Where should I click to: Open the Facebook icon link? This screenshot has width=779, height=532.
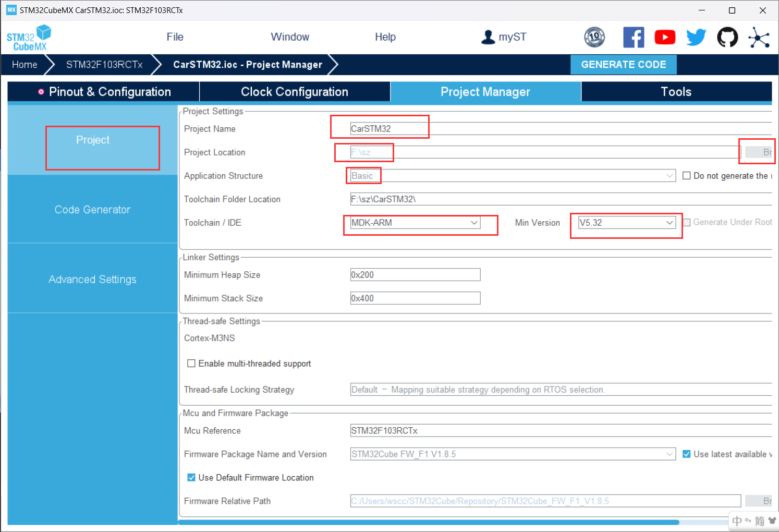click(x=634, y=37)
